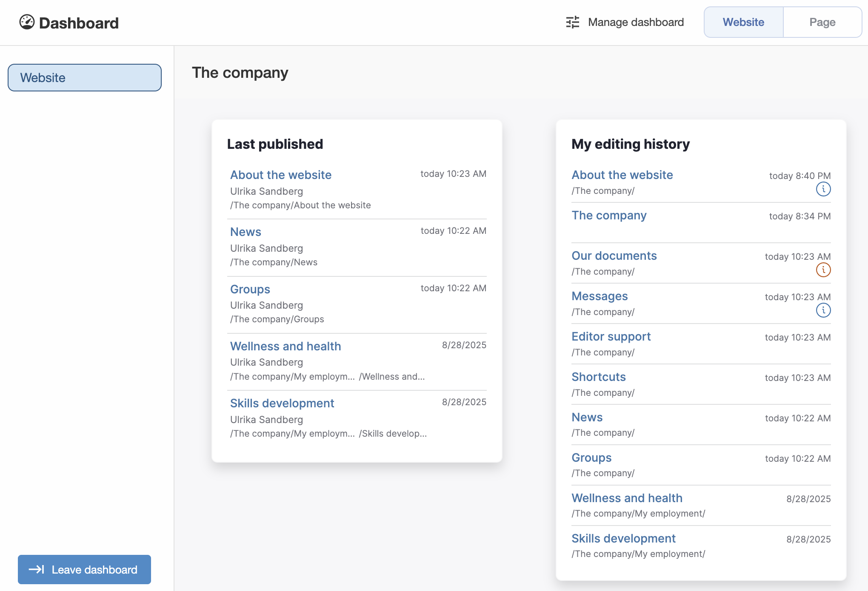This screenshot has width=868, height=591.
Task: Click the dashboard gauge icon in header
Action: coord(27,22)
